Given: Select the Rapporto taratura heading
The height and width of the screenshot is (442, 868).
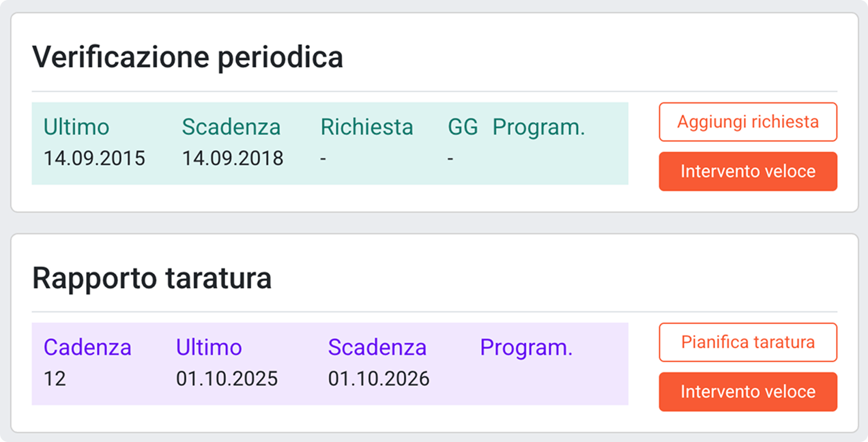Looking at the screenshot, I should pyautogui.click(x=152, y=278).
